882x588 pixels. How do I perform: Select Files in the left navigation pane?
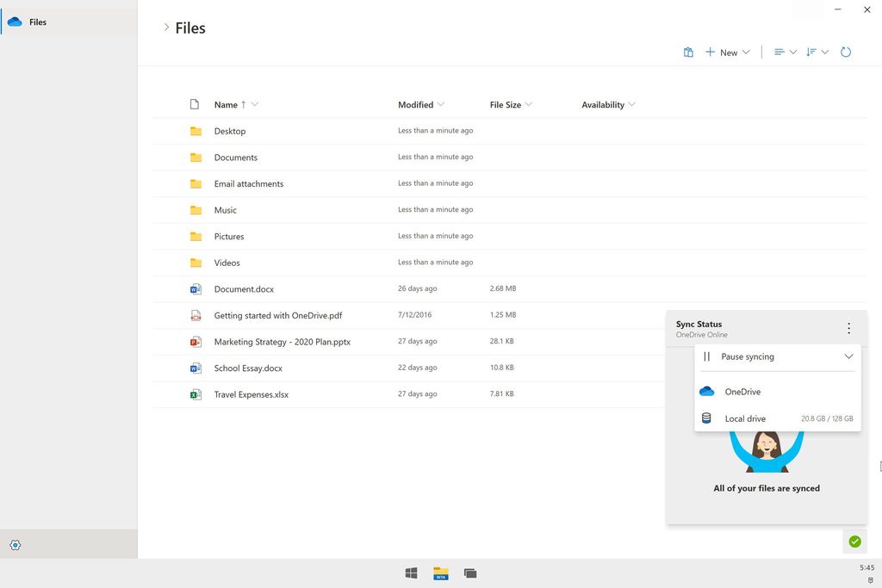tap(36, 22)
